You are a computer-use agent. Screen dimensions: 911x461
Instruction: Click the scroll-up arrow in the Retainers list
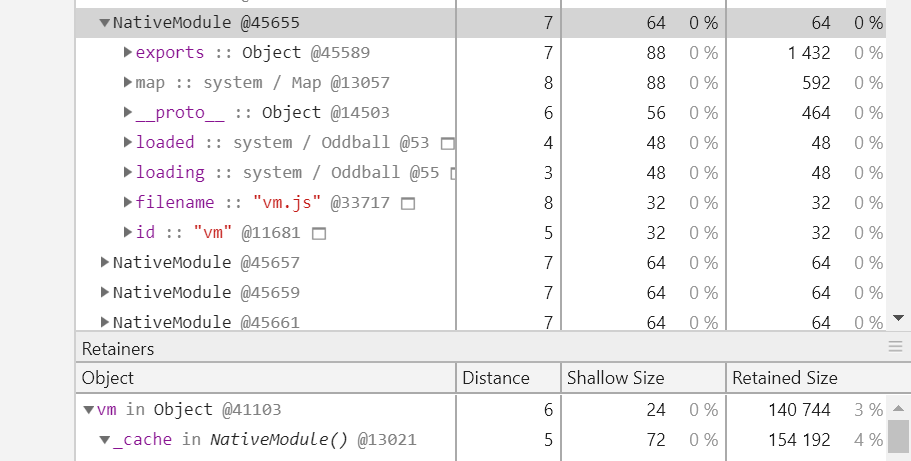(898, 408)
